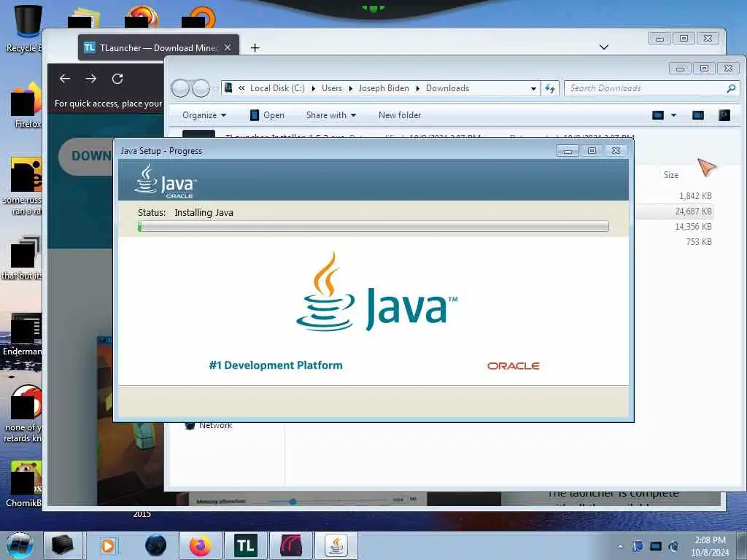Click Local Disk (C:) in address path
Image resolution: width=747 pixels, height=560 pixels.
(x=277, y=88)
